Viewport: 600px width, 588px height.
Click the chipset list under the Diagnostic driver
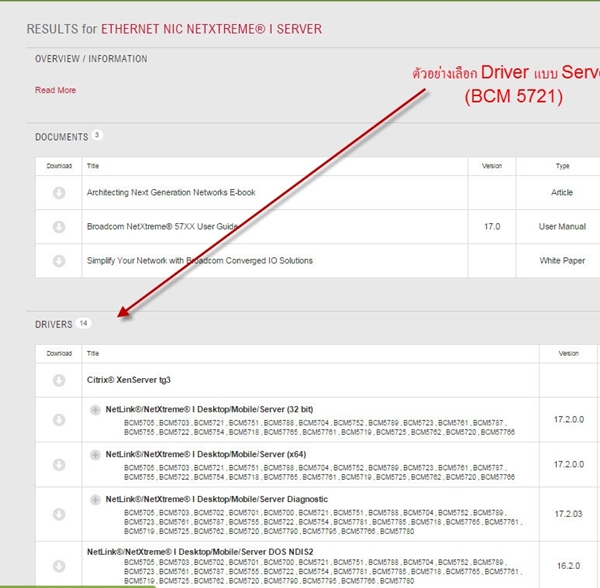click(323, 522)
